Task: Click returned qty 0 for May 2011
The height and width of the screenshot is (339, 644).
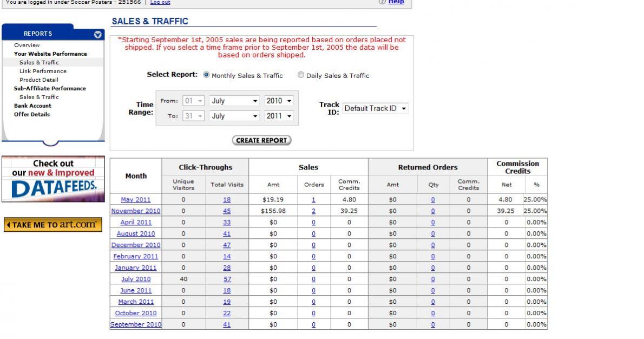Action: [x=433, y=200]
